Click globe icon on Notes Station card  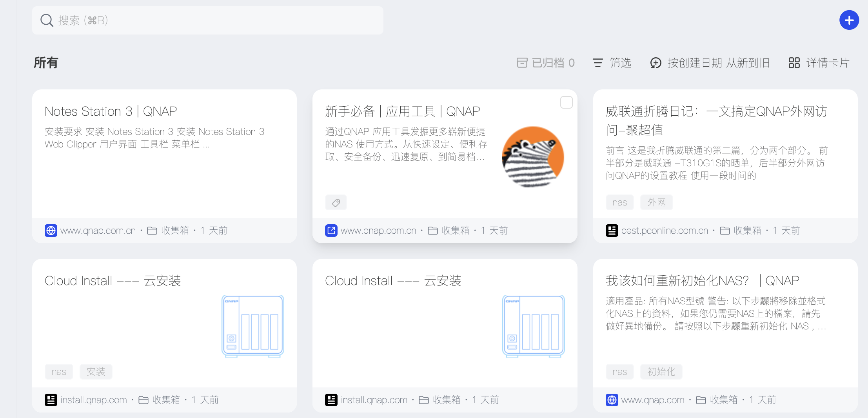[51, 231]
